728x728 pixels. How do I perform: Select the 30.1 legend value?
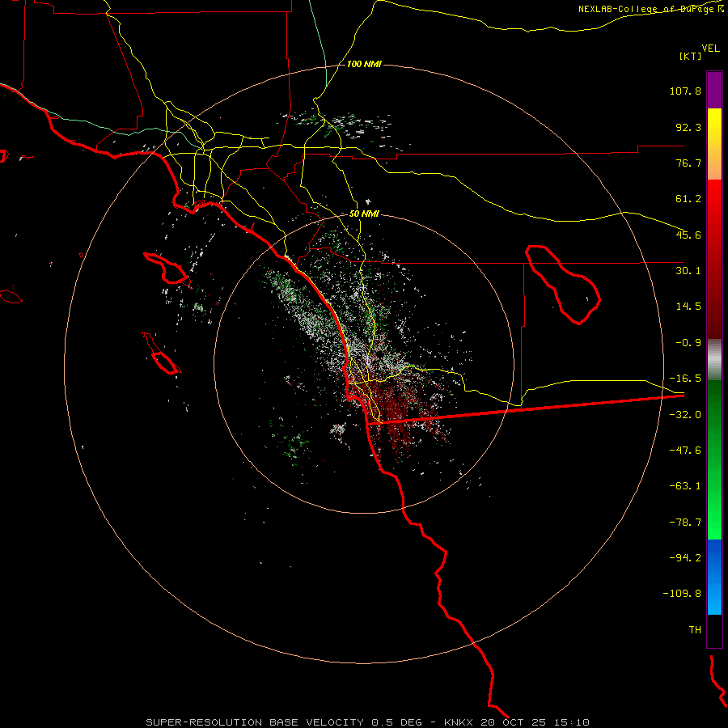[x=688, y=271]
